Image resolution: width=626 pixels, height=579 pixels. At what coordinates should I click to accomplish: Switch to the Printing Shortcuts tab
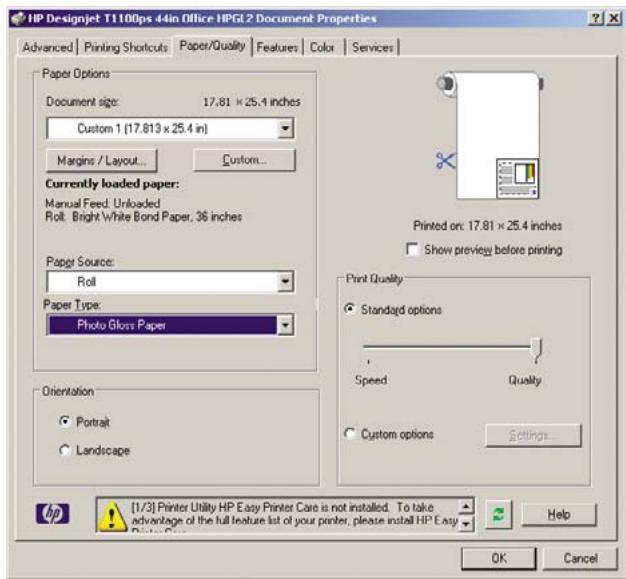(x=126, y=47)
